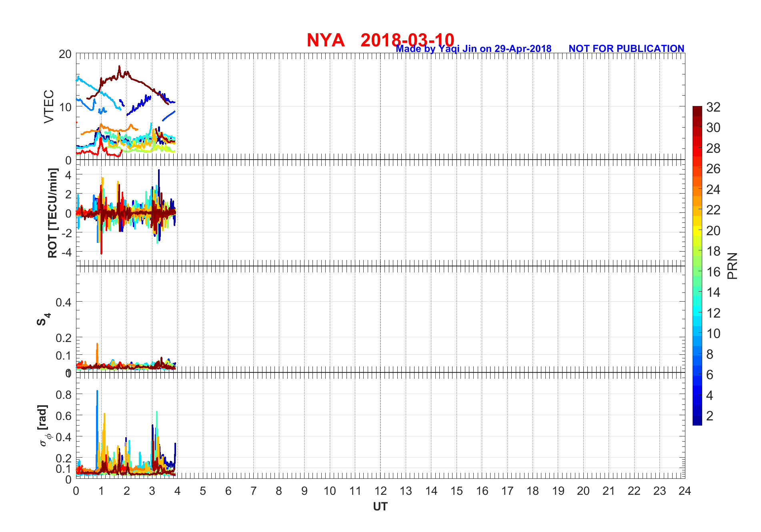
Task: Click the ROT axis tick label -2
Action: 66,233
